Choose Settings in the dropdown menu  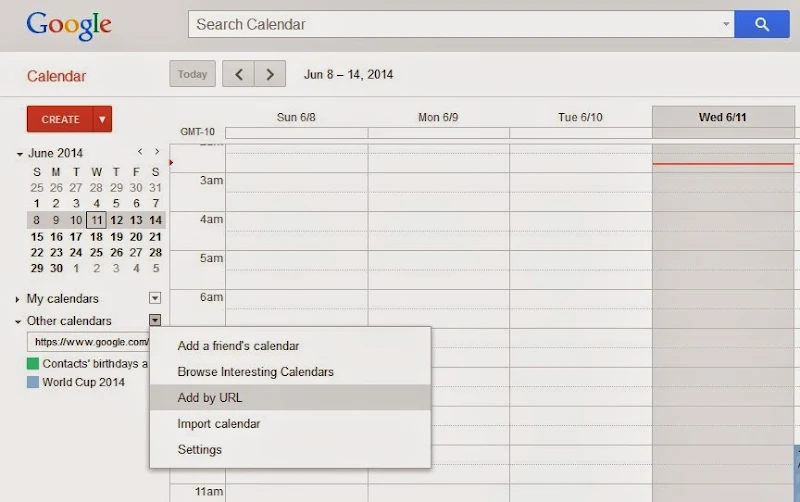tap(290, 450)
